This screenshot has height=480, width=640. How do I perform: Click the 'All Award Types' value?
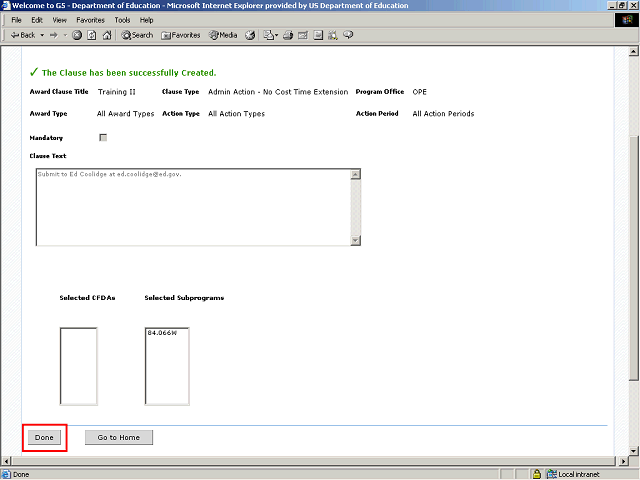pos(126,114)
